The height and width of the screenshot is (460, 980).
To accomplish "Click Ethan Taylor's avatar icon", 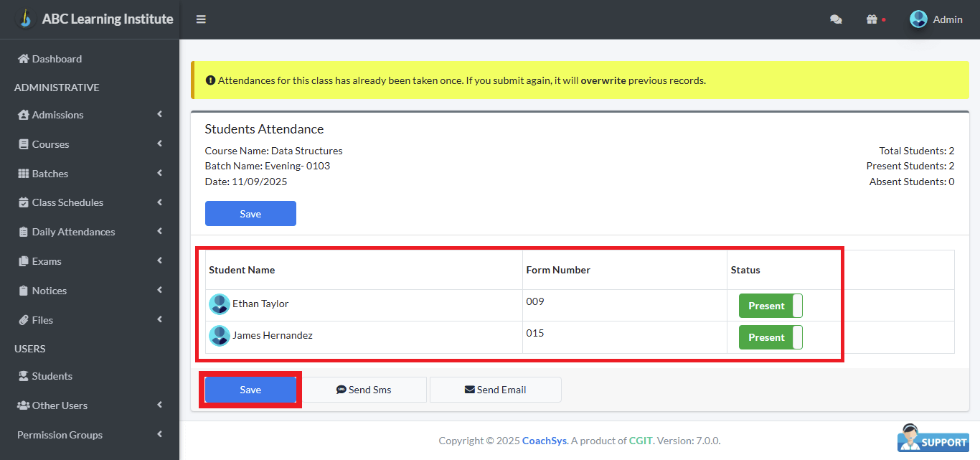I will (x=219, y=304).
